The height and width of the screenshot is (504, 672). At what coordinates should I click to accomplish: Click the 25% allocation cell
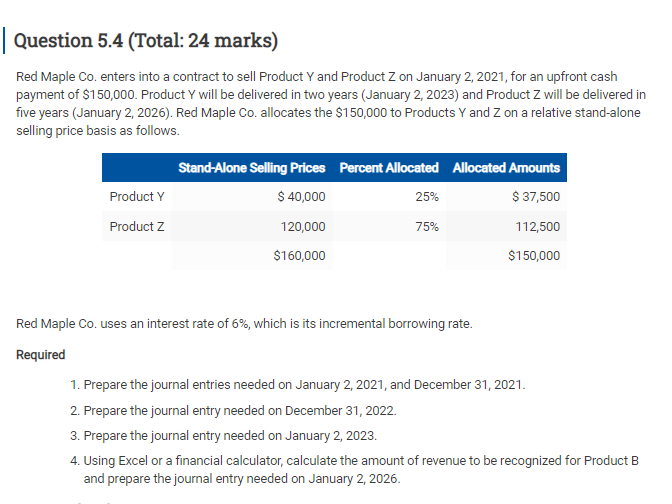[x=425, y=196]
